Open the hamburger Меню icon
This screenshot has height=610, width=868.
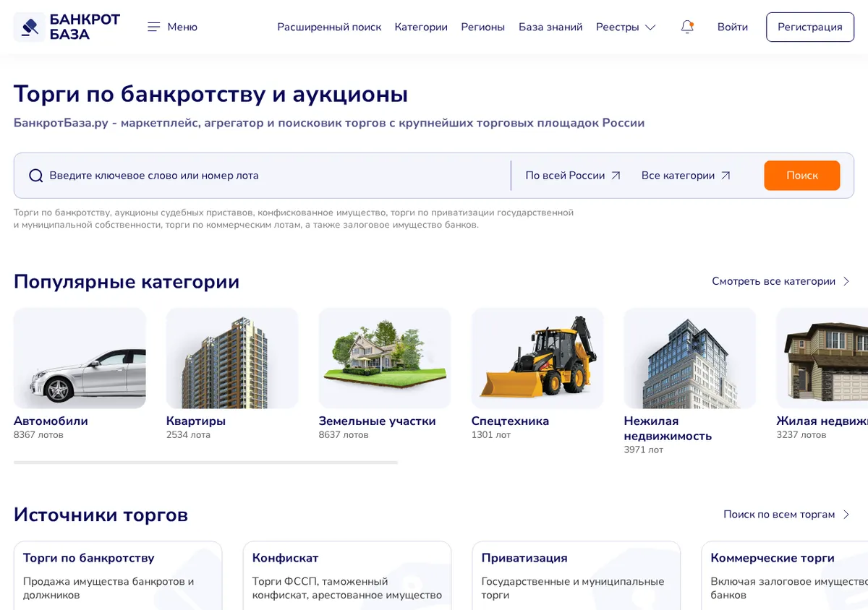153,27
